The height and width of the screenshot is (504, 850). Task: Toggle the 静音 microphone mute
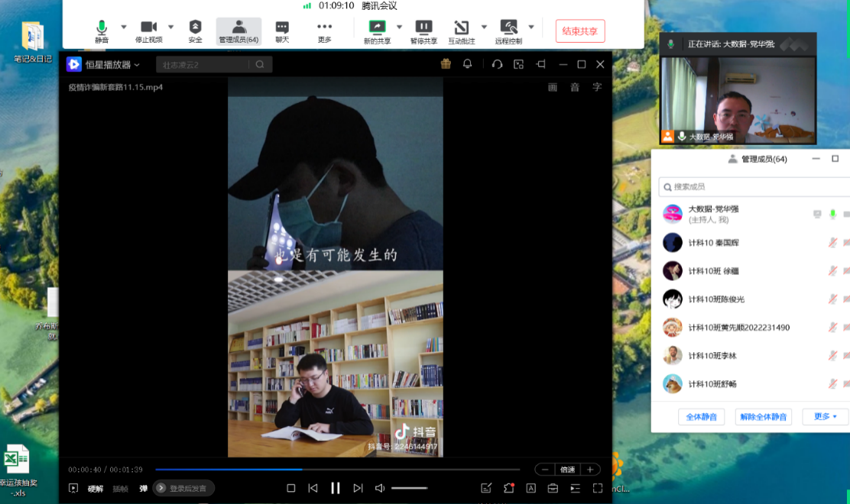point(102,31)
